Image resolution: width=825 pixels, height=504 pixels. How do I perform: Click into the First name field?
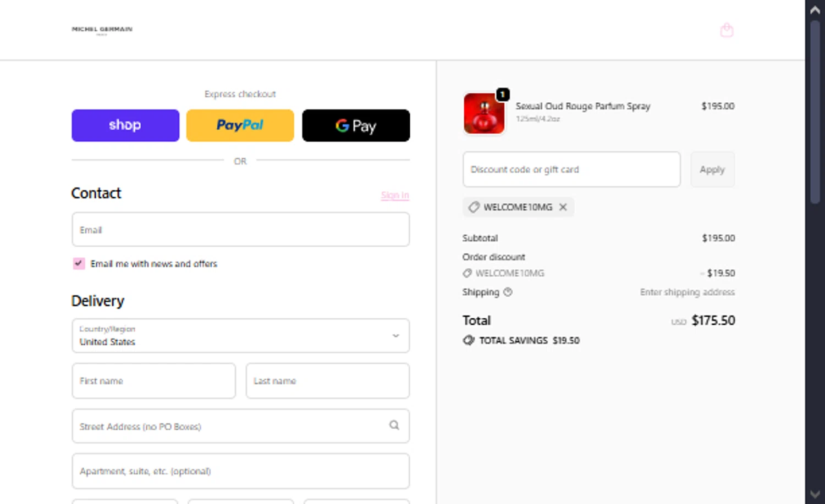153,381
